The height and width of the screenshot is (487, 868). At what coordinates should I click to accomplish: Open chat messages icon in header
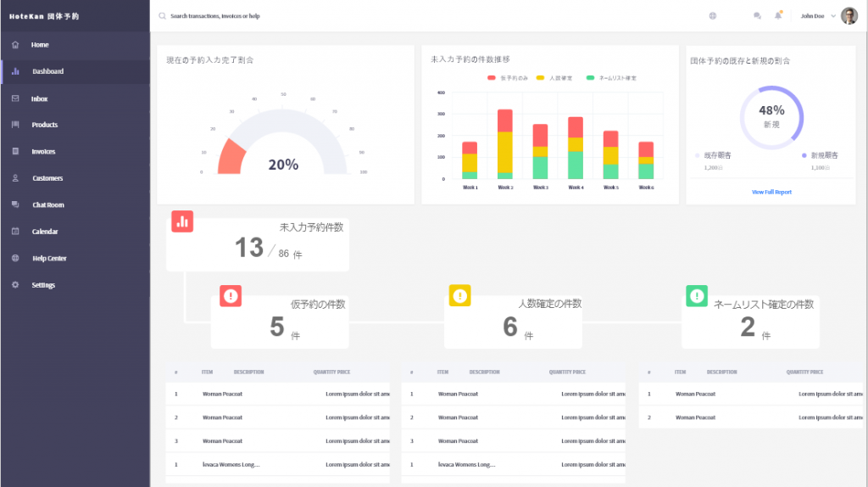pyautogui.click(x=757, y=16)
